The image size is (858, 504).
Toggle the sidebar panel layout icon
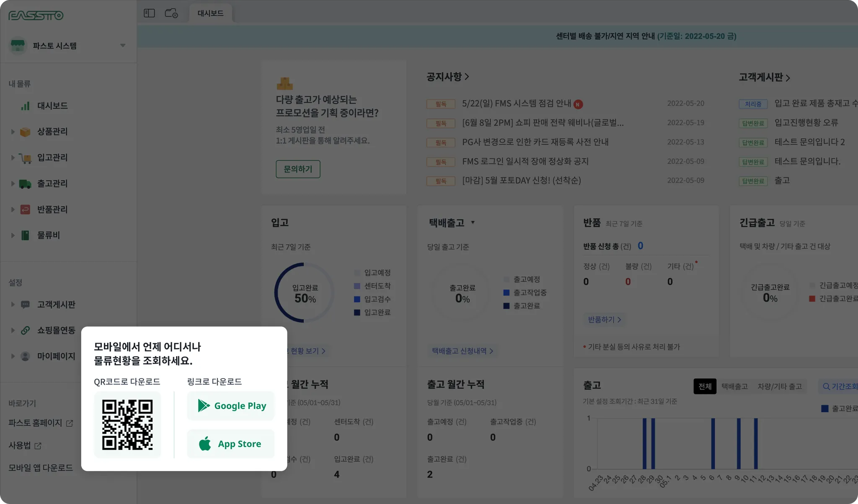point(149,13)
